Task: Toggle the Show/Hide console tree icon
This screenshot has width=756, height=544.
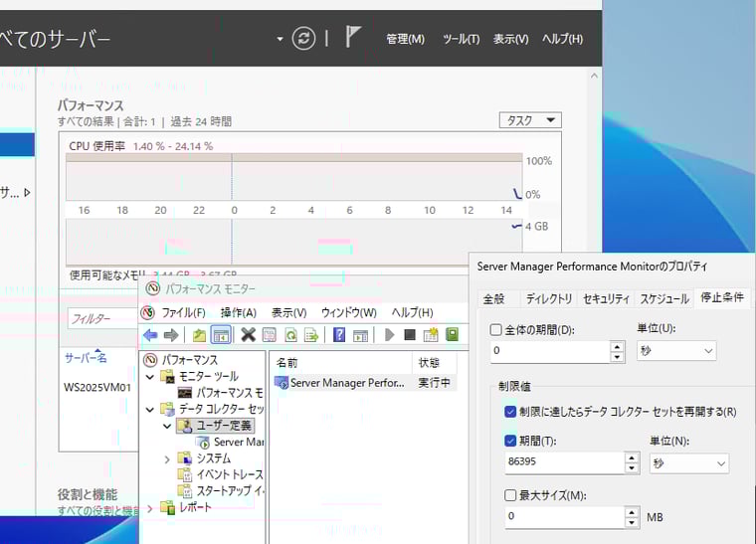Action: pyautogui.click(x=221, y=335)
